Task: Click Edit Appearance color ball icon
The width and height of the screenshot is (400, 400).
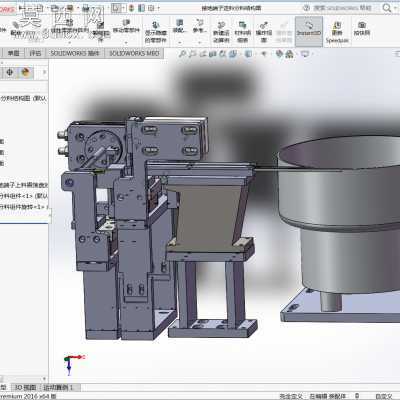Action: (279, 54)
